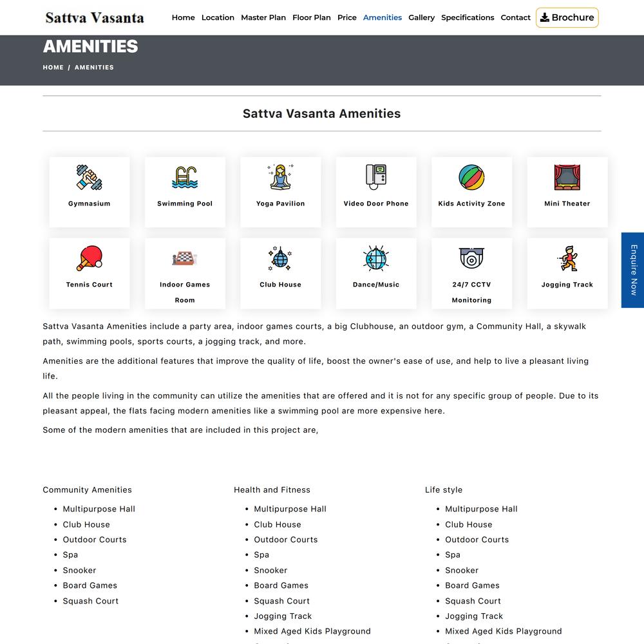Screen dimensions: 644x644
Task: Click the Mini Theater label
Action: click(x=567, y=204)
